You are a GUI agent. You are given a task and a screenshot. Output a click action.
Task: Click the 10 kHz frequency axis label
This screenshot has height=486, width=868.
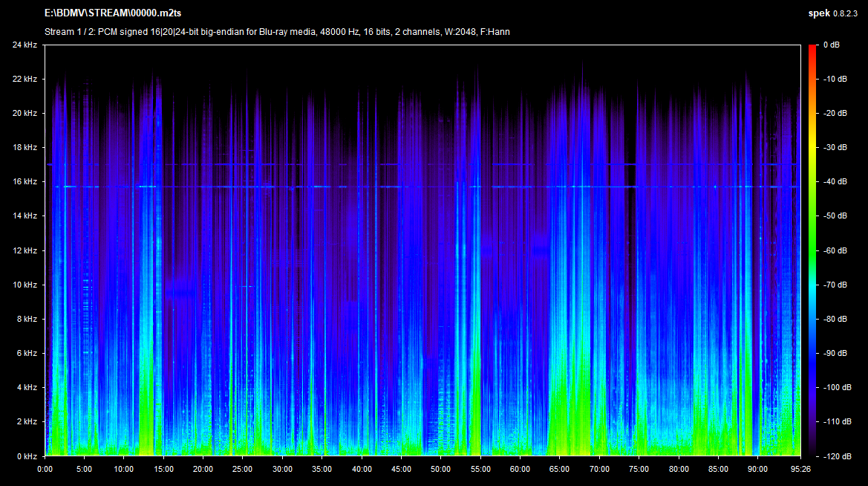click(x=25, y=285)
